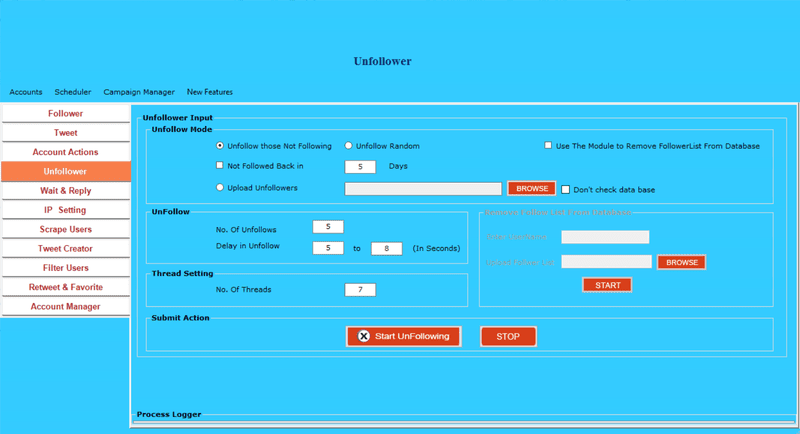Screen dimensions: 800x434
Task: Click the Days number input field
Action: (360, 167)
